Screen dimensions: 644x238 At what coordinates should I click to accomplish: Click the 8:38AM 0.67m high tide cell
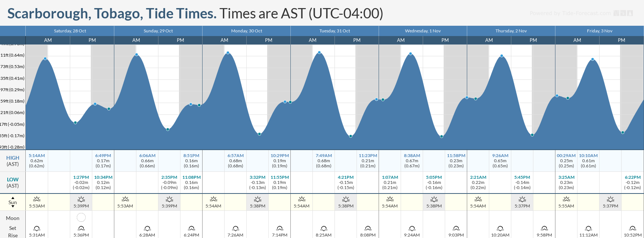click(412, 161)
